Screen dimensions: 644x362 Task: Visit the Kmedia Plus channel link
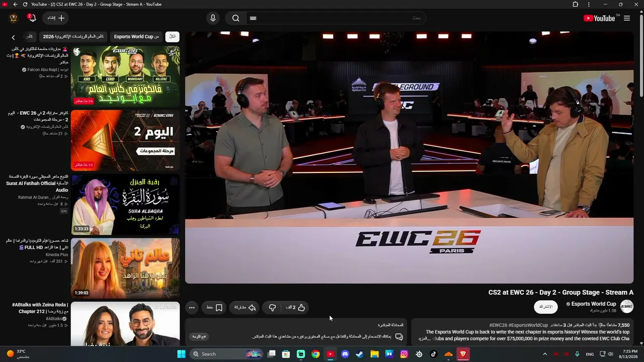point(57,255)
